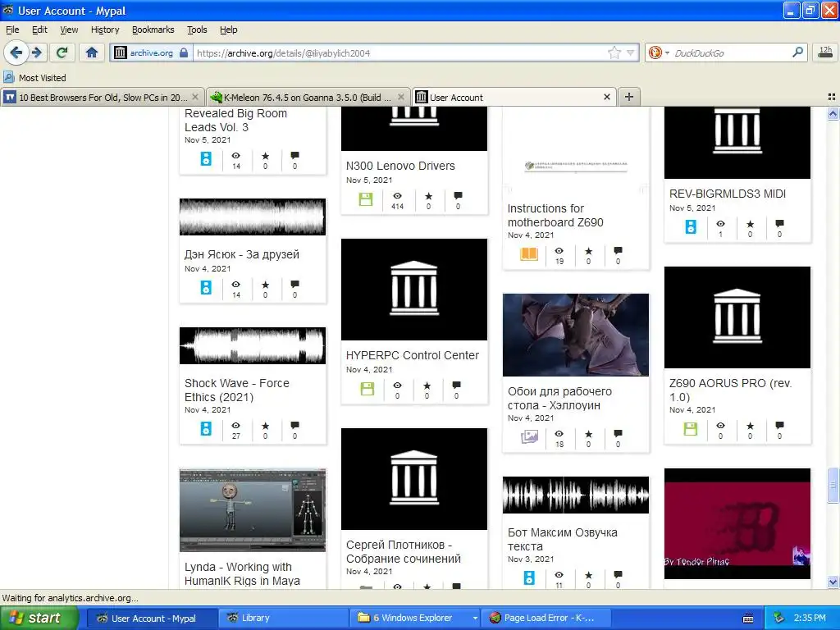840x630 pixels.
Task: Open a new tab with plus button
Action: click(629, 97)
